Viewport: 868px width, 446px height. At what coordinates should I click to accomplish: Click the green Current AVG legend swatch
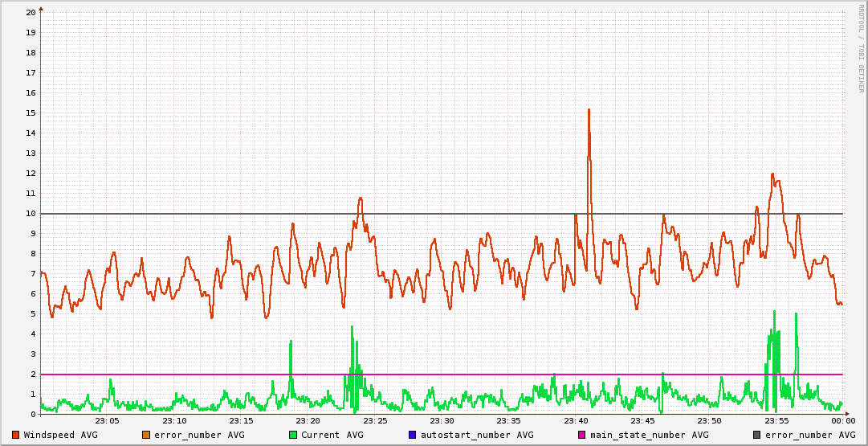pos(293,435)
